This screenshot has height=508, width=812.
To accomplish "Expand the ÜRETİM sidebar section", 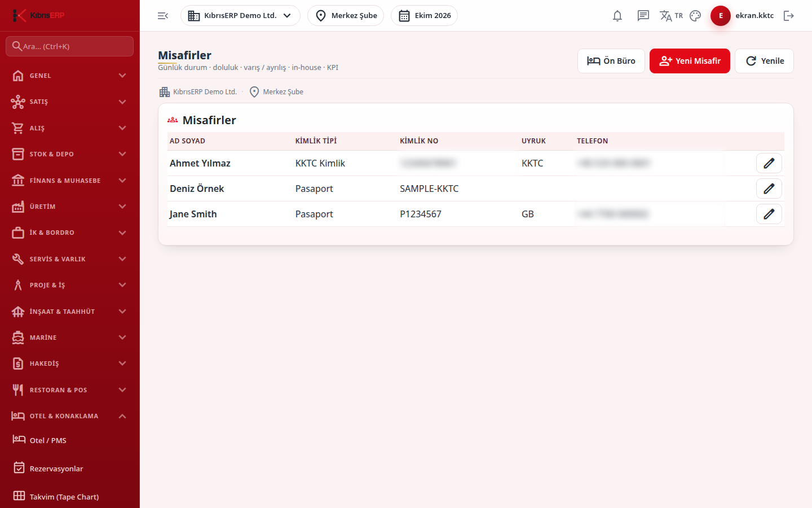I will pyautogui.click(x=70, y=207).
